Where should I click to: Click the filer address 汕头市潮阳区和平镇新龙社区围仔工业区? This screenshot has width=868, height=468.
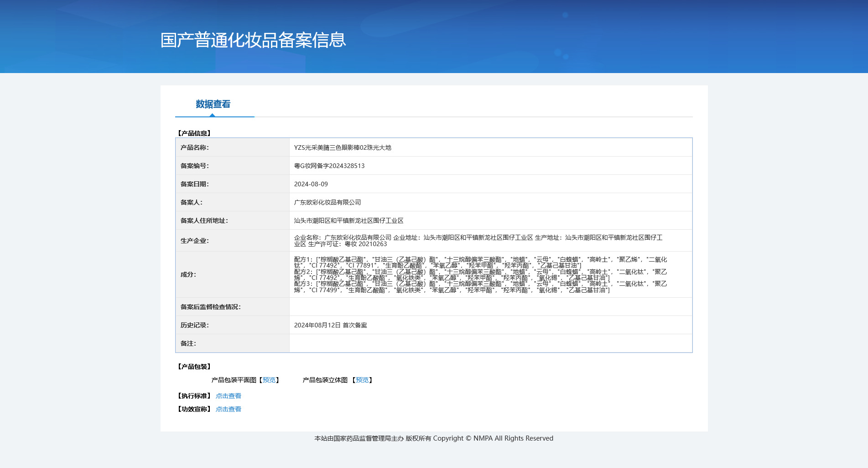[348, 221]
